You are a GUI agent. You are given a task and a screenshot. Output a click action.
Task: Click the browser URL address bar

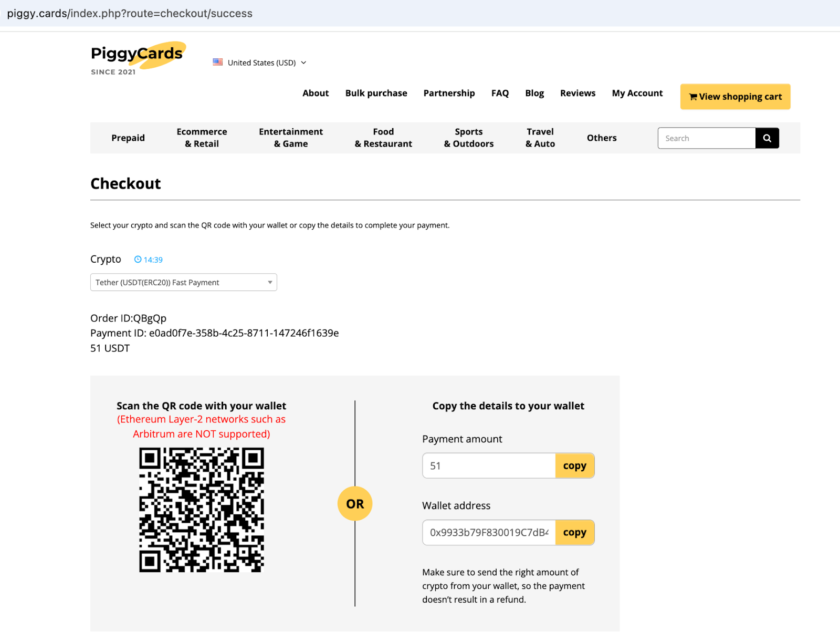[x=420, y=13]
